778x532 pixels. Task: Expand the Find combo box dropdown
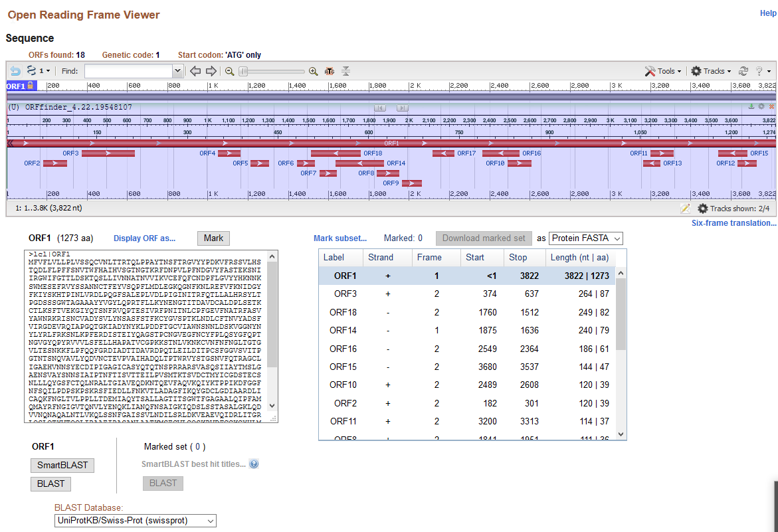177,71
